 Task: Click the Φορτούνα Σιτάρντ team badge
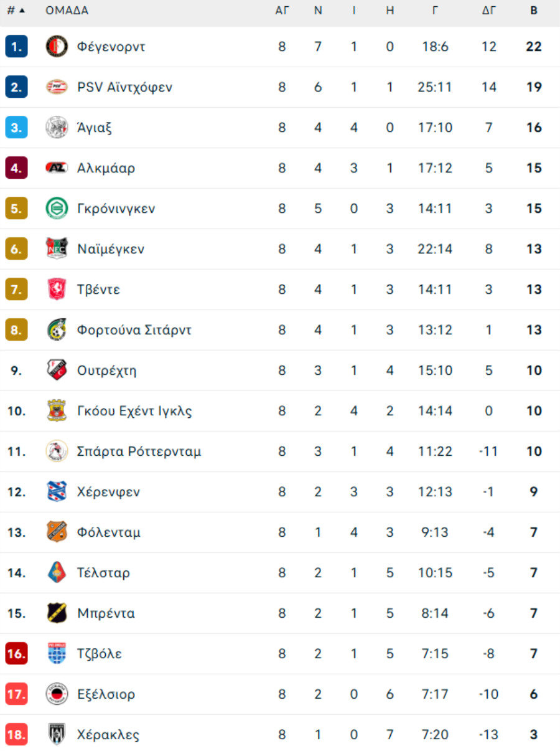57,330
